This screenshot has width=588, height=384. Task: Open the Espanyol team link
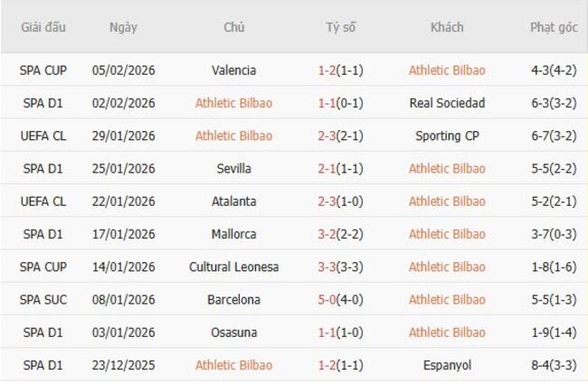(446, 365)
